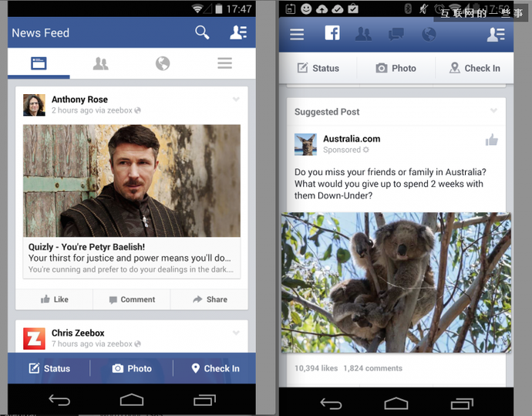The height and width of the screenshot is (416, 532).
Task: Expand options arrow on Anthony Rose post
Action: [x=236, y=100]
